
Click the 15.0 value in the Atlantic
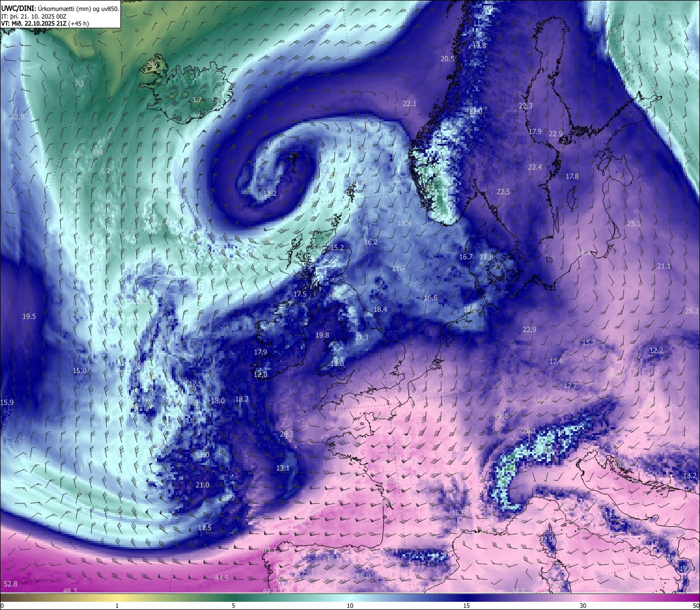(79, 371)
